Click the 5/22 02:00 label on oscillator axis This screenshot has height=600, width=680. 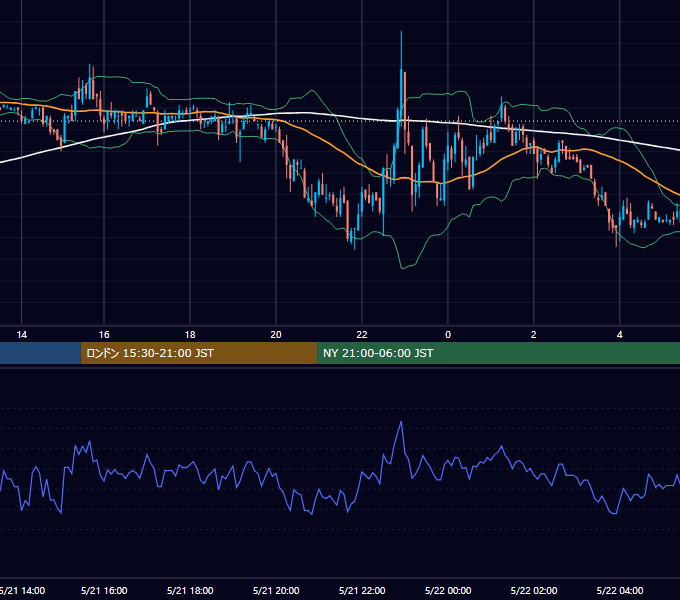534,590
